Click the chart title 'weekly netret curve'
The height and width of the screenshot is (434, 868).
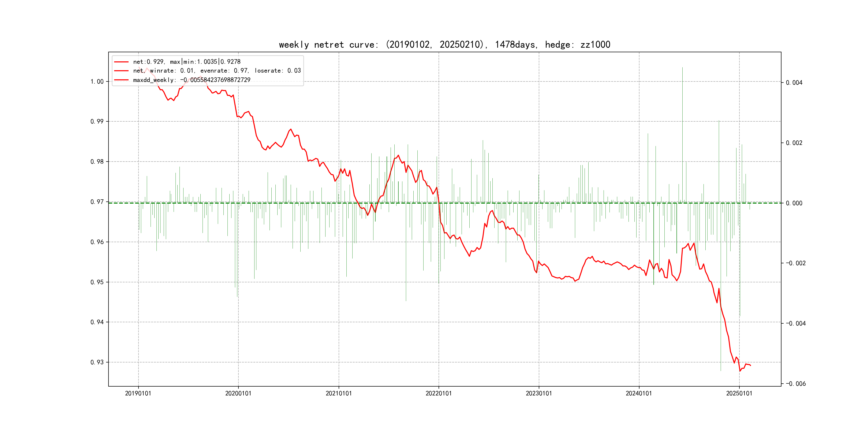(444, 44)
